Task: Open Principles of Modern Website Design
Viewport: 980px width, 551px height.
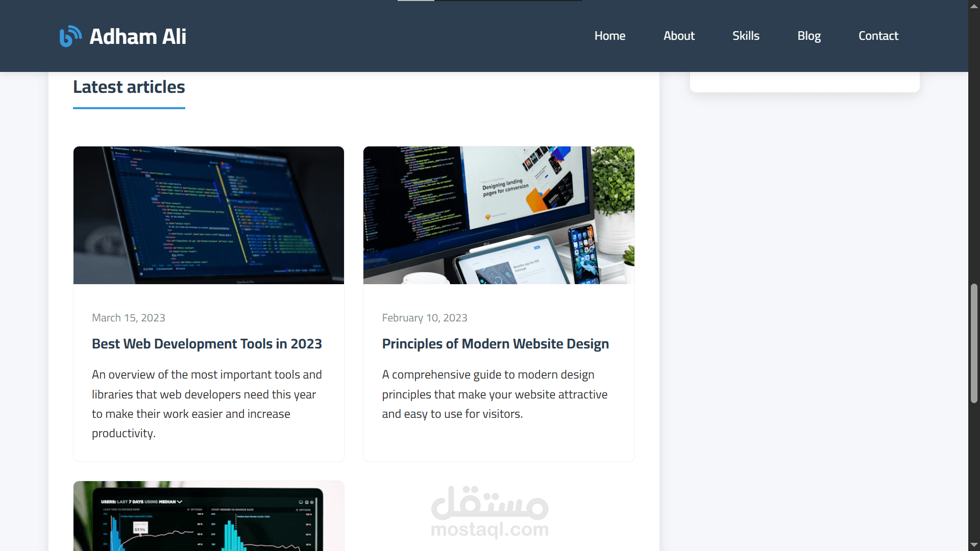Action: 495,344
